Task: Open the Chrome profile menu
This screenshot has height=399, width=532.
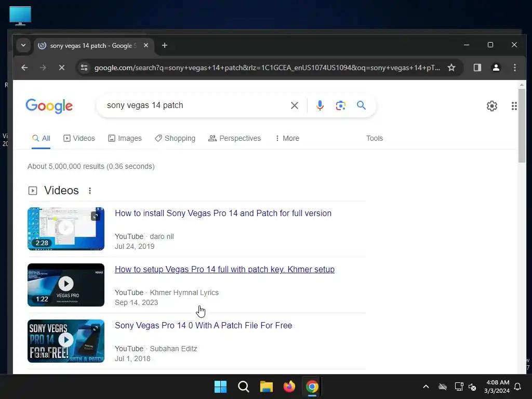Action: coord(496,68)
